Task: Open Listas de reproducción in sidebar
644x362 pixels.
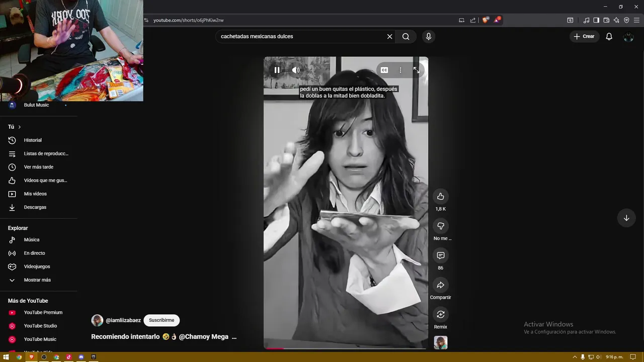Action: pyautogui.click(x=39, y=153)
